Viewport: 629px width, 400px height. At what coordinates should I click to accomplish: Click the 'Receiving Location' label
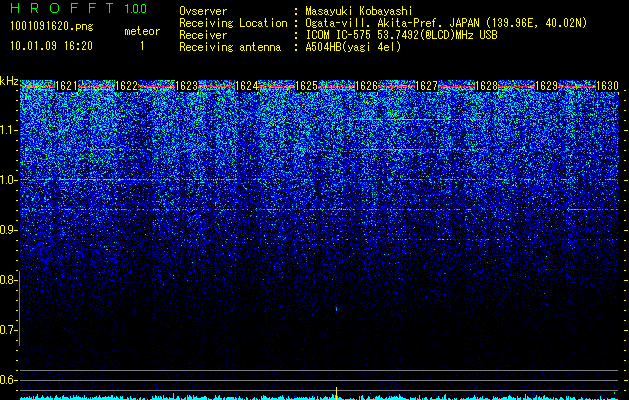pos(233,23)
